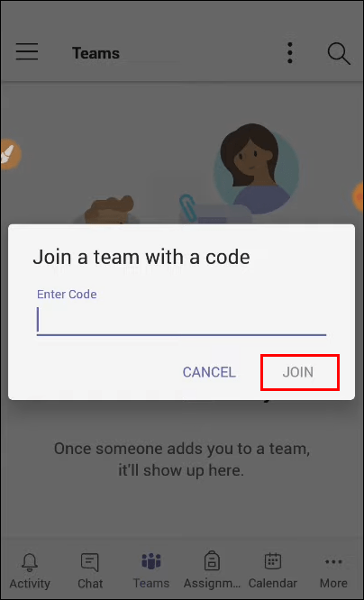
Task: Click the orange paintbrush badge at left edge
Action: tap(10, 154)
